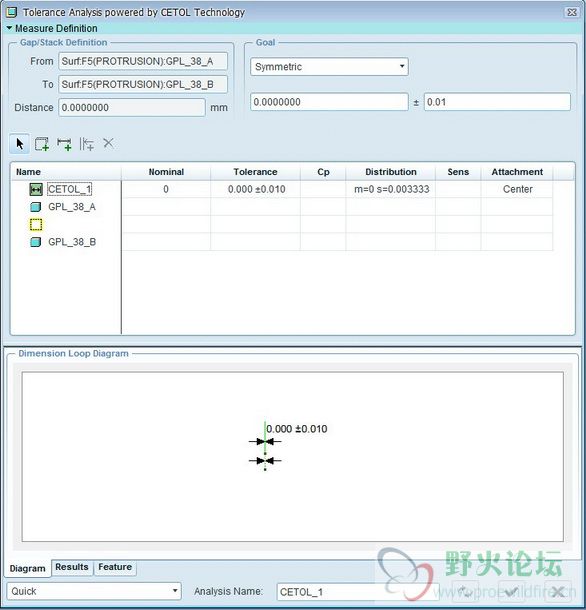Open the Quick analysis mode dropdown
The height and width of the screenshot is (610, 586).
94,591
